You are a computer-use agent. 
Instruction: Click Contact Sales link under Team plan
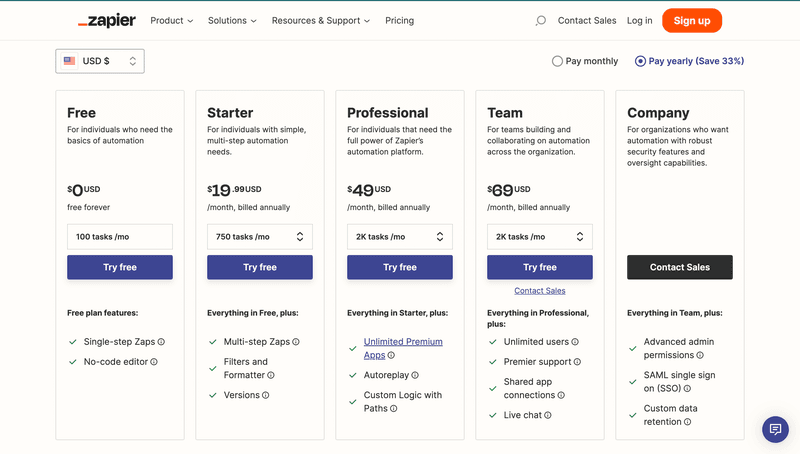click(540, 291)
